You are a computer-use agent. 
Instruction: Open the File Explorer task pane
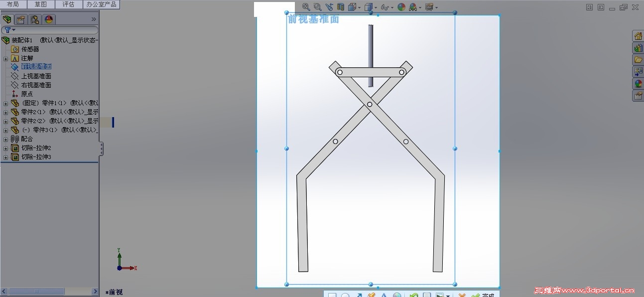tap(638, 60)
